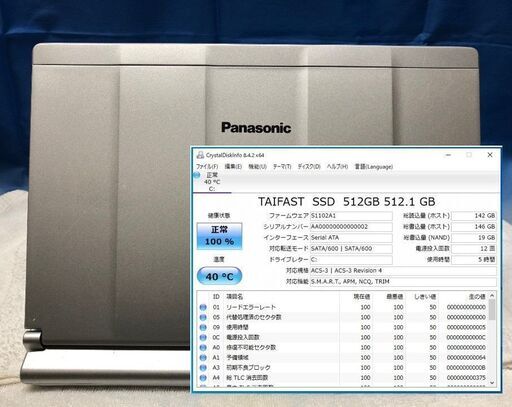Click the status icon for A3 初期不良ブロック
Screen dimensions: 512x407
[x=203, y=367]
